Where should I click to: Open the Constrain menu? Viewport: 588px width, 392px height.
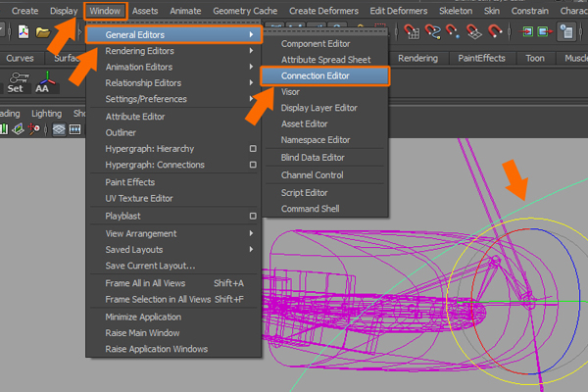(x=530, y=11)
